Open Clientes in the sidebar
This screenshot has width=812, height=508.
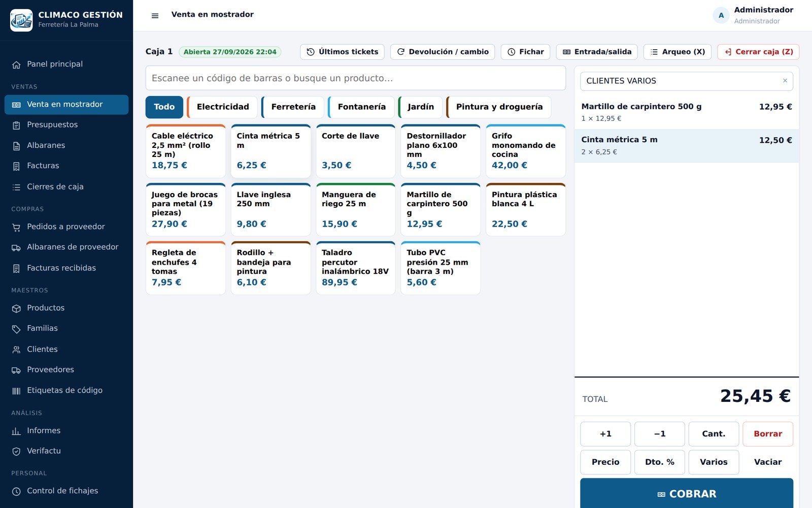(x=66, y=349)
